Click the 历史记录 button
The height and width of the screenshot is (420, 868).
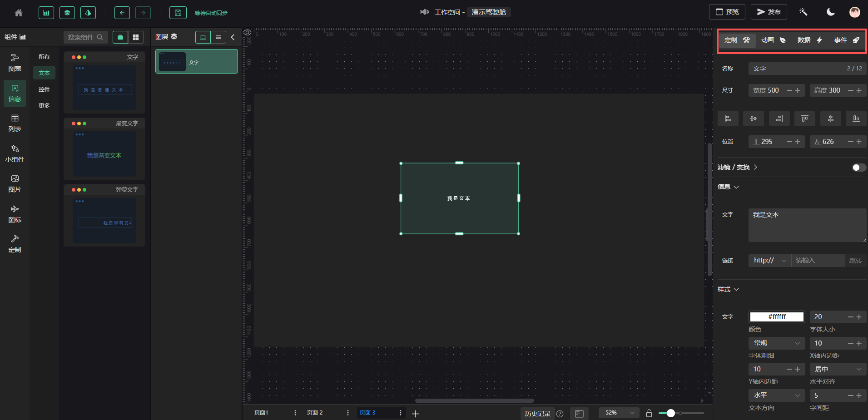537,414
